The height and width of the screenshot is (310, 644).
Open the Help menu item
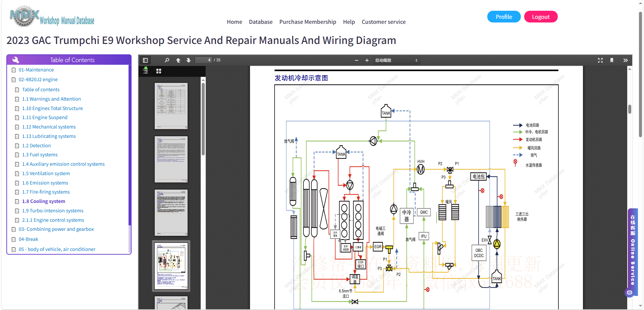(x=349, y=22)
